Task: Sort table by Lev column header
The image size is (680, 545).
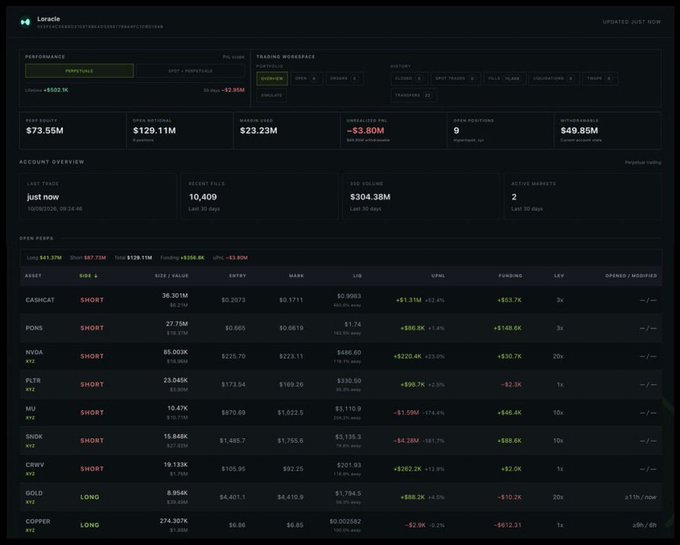Action: point(559,276)
